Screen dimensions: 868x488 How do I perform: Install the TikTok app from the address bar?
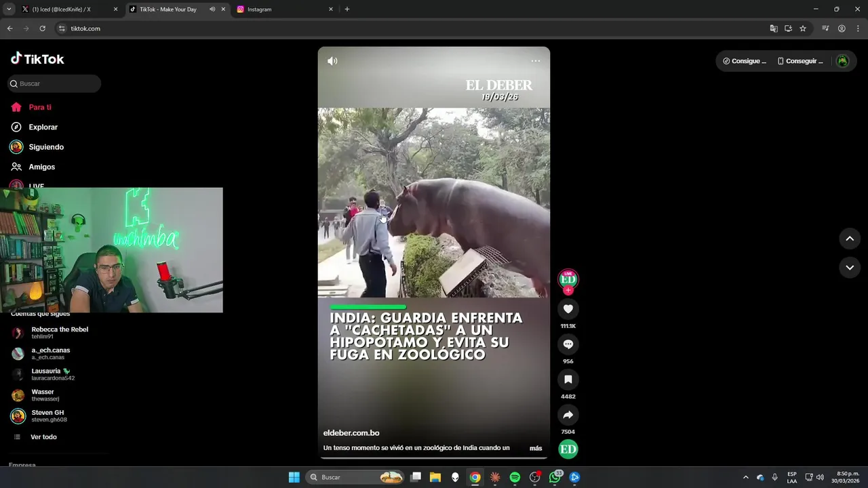tap(788, 28)
